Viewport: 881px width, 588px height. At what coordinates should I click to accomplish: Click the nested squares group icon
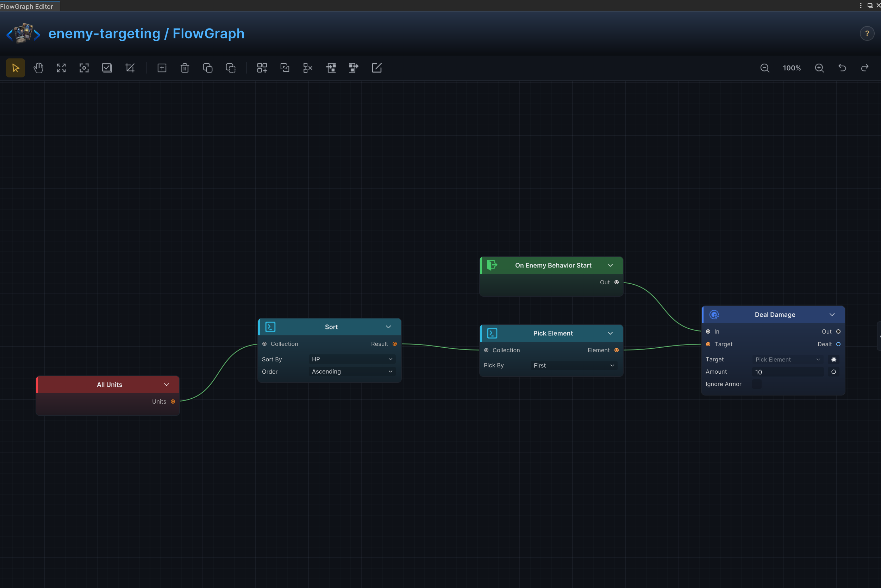pos(285,68)
